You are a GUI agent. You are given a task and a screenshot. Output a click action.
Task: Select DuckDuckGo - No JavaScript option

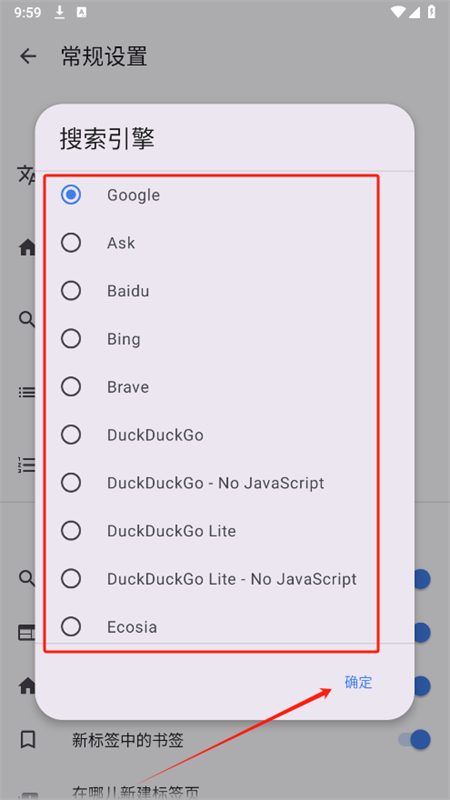coord(224,483)
